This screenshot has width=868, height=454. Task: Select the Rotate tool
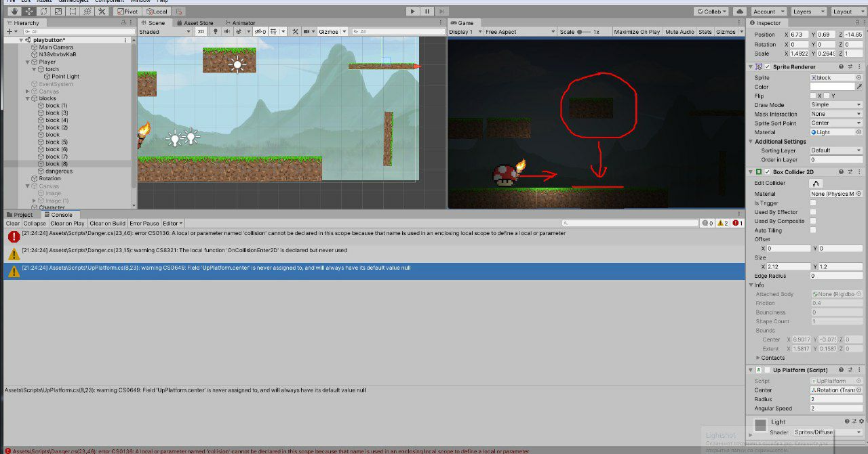coord(43,12)
